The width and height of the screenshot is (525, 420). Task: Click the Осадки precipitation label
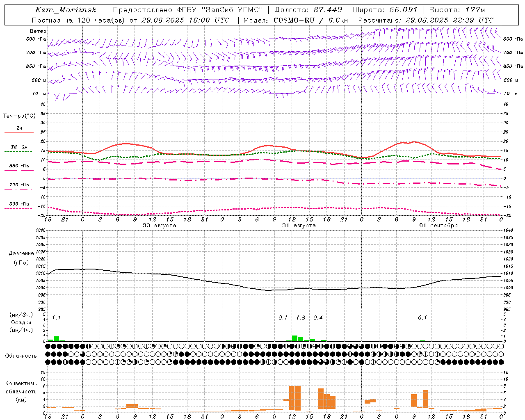pos(21,322)
